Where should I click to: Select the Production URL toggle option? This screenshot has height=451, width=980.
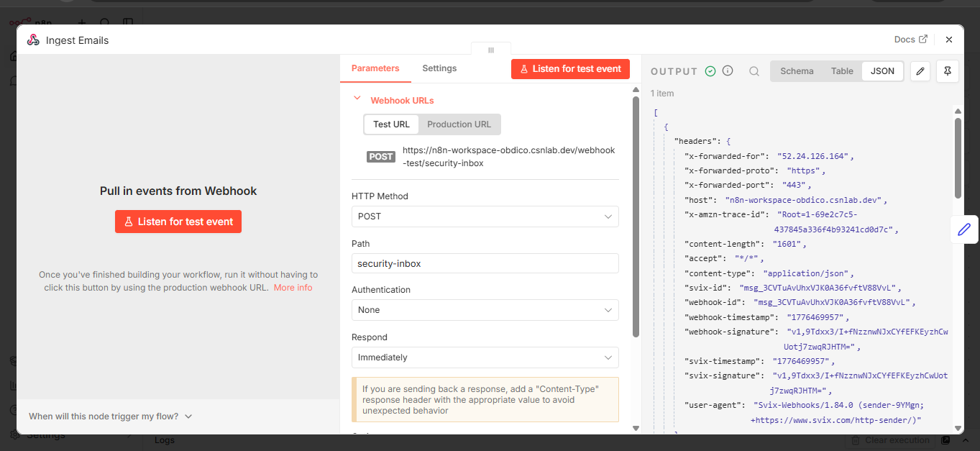click(x=459, y=124)
